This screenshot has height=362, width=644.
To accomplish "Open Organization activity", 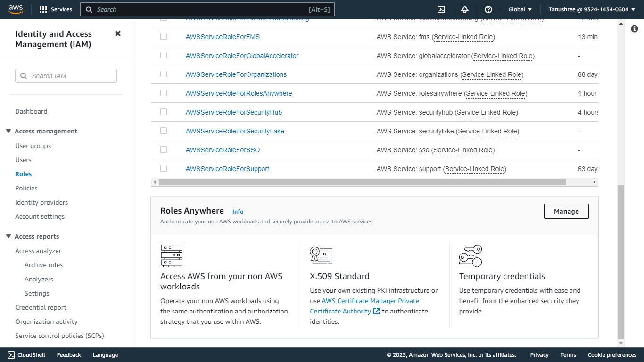I will 46,321.
